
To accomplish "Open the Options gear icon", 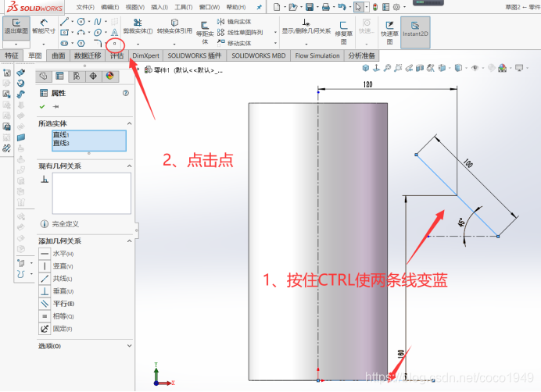I will click(x=396, y=7).
